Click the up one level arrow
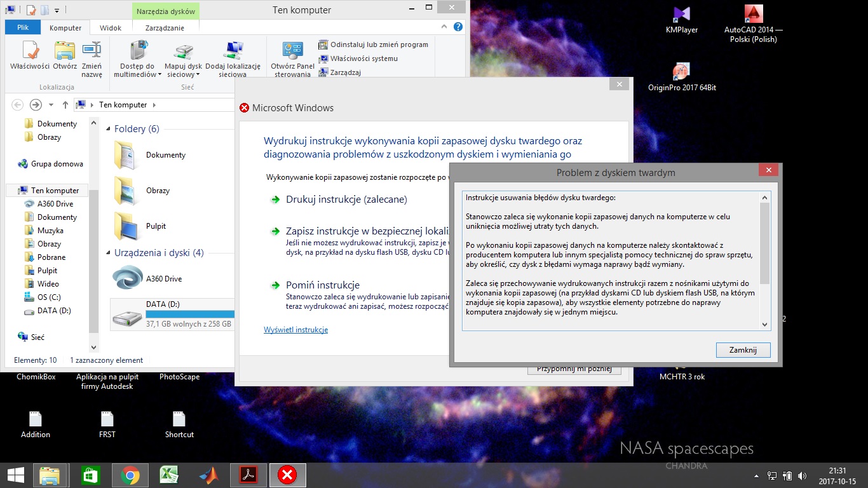Image resolution: width=868 pixels, height=488 pixels. (x=65, y=105)
